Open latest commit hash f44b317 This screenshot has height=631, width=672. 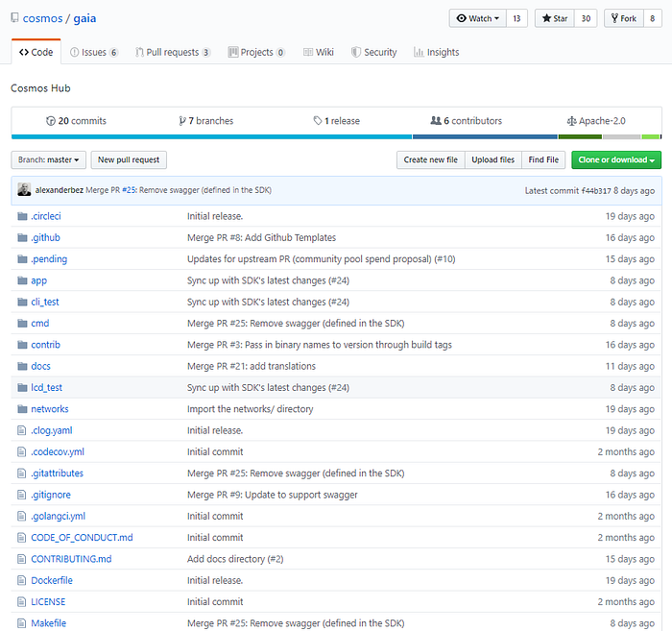point(596,191)
